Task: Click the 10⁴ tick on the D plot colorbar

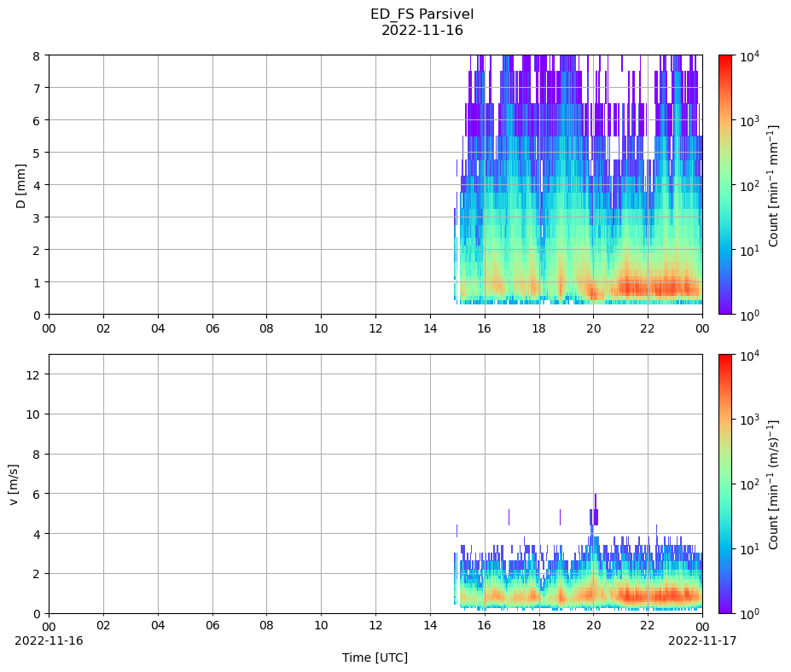Action: tap(750, 56)
